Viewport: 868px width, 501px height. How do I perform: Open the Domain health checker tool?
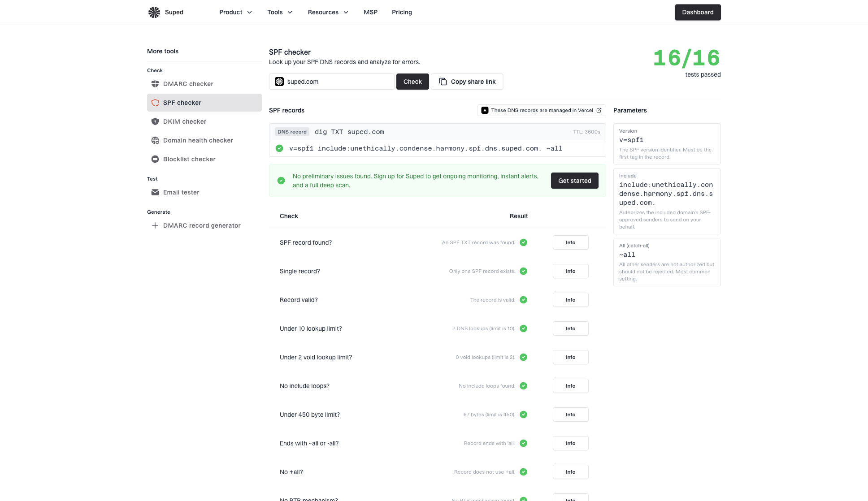click(x=204, y=140)
